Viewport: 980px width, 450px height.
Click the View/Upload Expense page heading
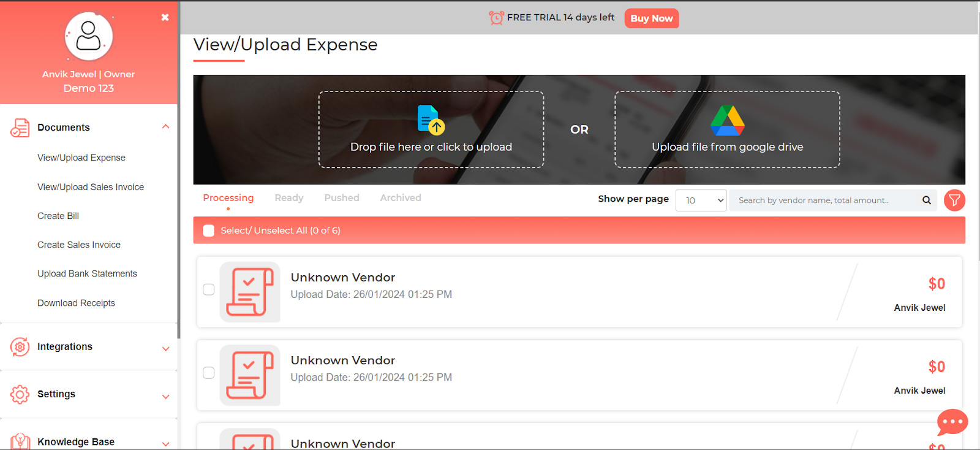pyautogui.click(x=285, y=45)
